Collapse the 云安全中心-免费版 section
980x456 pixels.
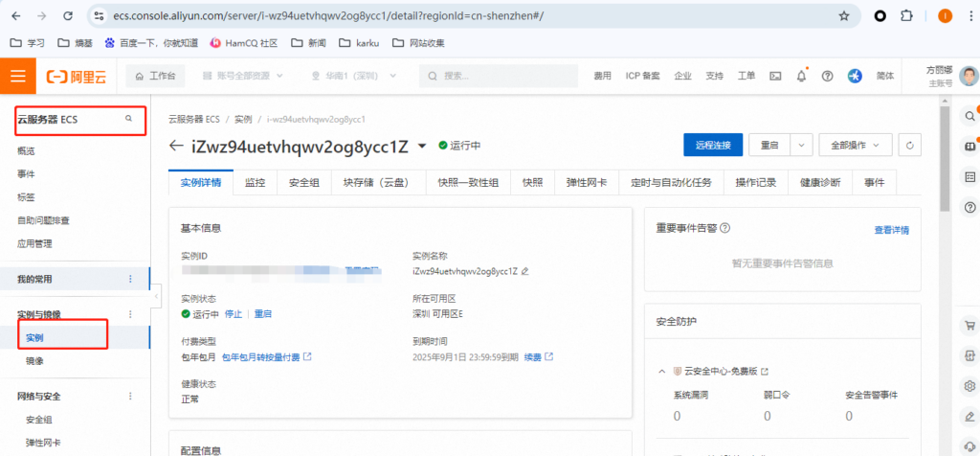pyautogui.click(x=661, y=371)
